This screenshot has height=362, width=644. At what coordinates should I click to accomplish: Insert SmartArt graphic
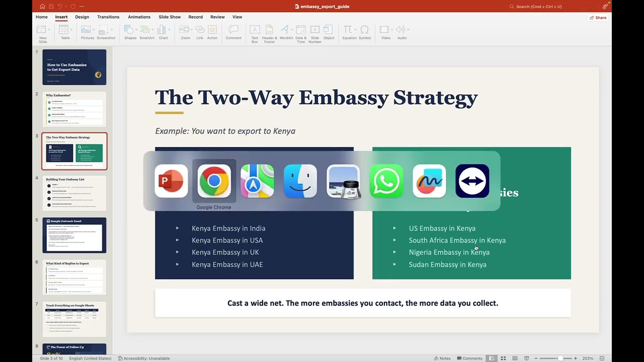pyautogui.click(x=147, y=33)
